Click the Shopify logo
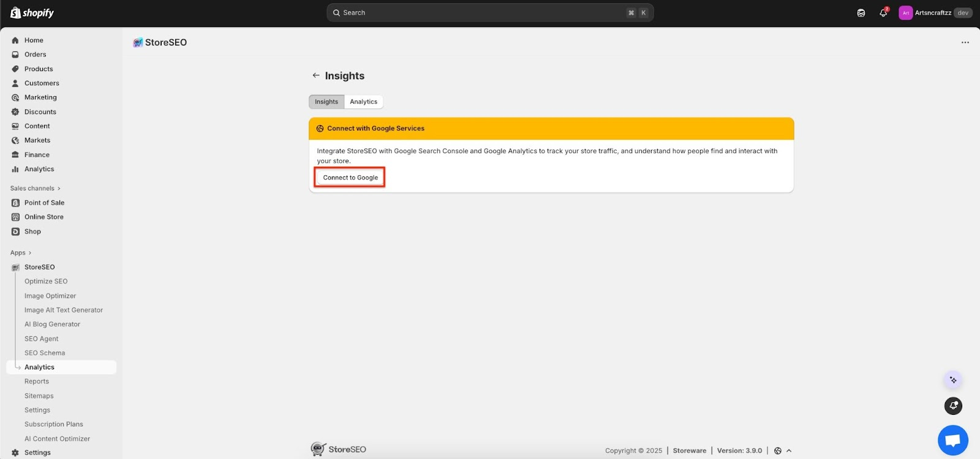 (32, 13)
